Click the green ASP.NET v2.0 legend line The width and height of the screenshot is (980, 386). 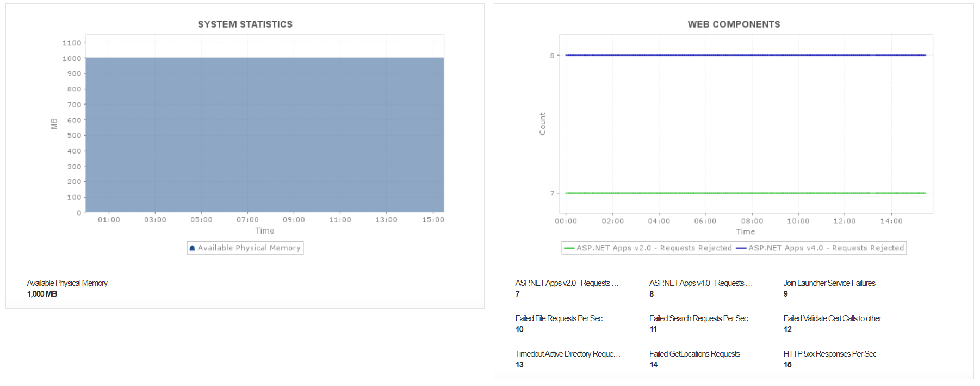click(569, 248)
